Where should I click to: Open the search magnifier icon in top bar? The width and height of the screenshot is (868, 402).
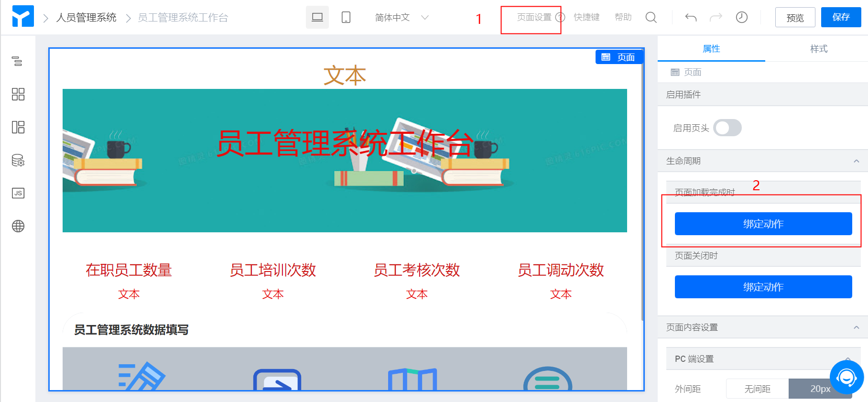pos(651,17)
